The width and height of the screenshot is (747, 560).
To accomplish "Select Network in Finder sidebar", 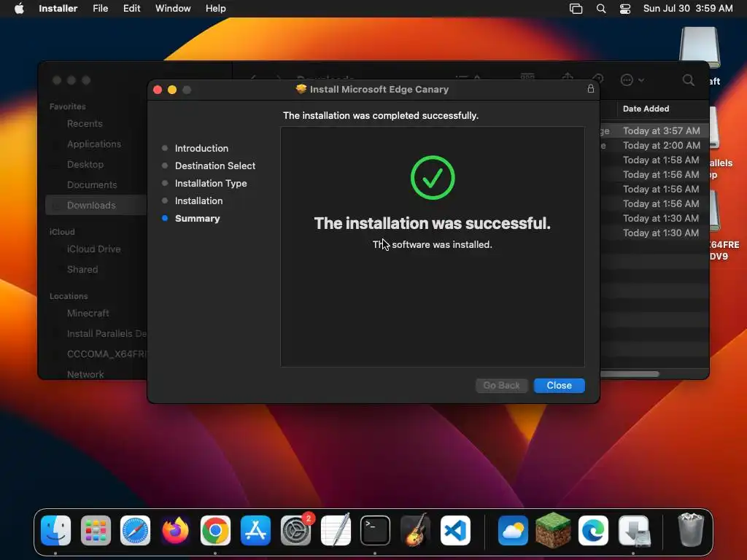I will click(x=85, y=374).
